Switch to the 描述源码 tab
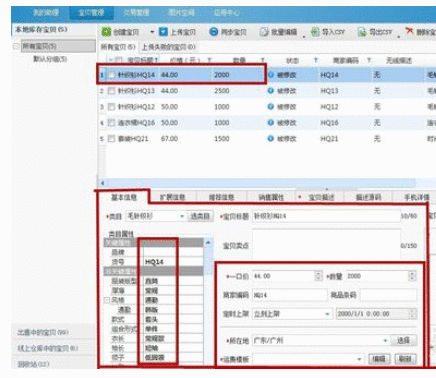The image size is (436, 378). tap(368, 197)
